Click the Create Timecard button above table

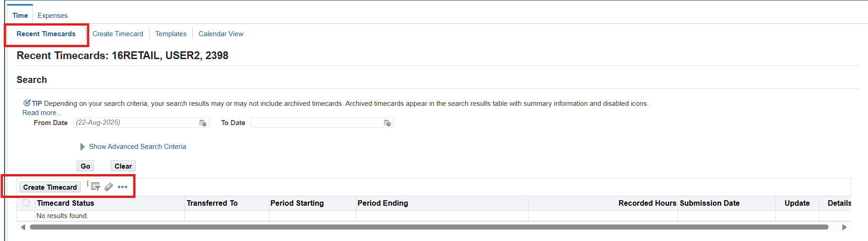point(50,187)
